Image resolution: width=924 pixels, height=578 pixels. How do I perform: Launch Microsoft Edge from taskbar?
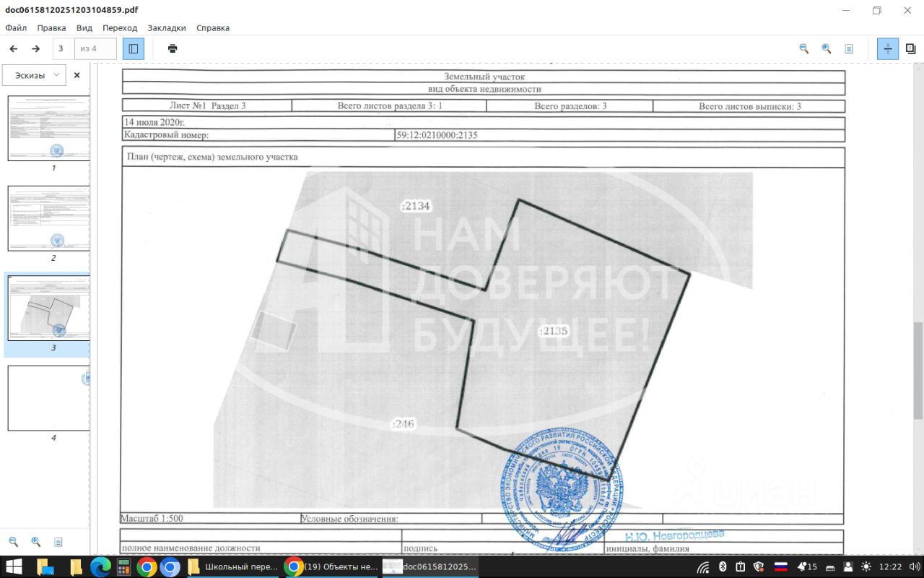100,566
